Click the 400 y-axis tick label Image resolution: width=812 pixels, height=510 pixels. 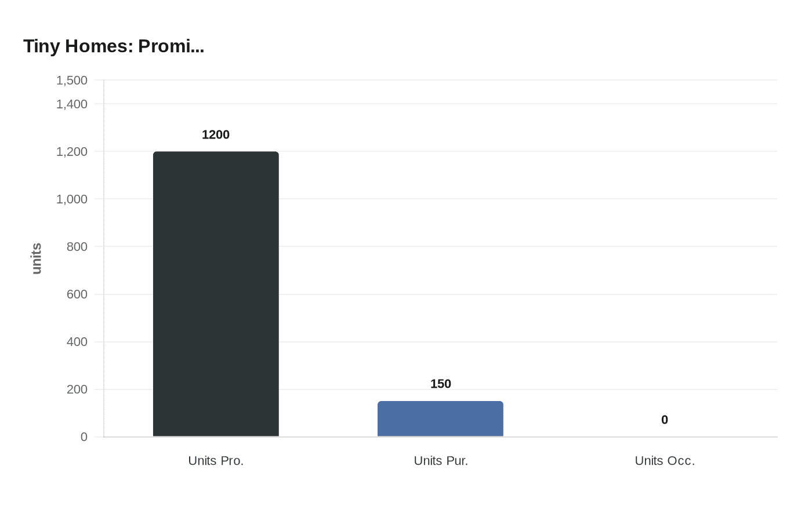click(x=77, y=341)
